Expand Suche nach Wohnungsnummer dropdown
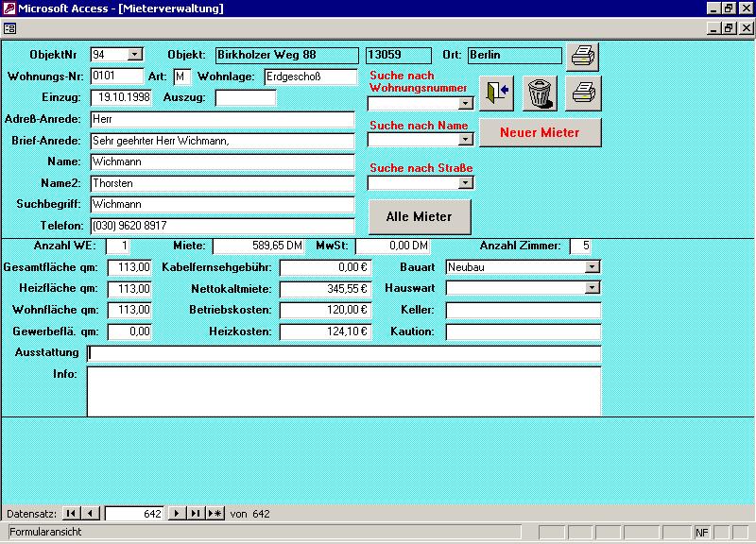Image resolution: width=756 pixels, height=544 pixels. (465, 103)
